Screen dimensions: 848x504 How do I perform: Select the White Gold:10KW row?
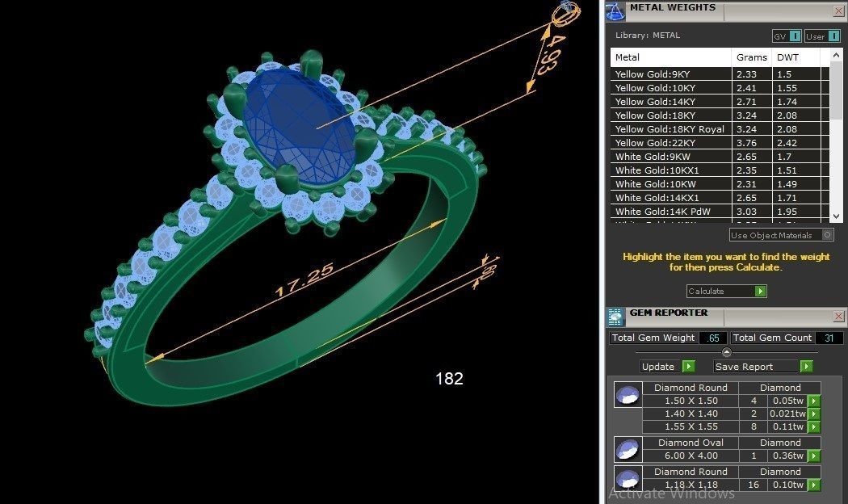720,184
